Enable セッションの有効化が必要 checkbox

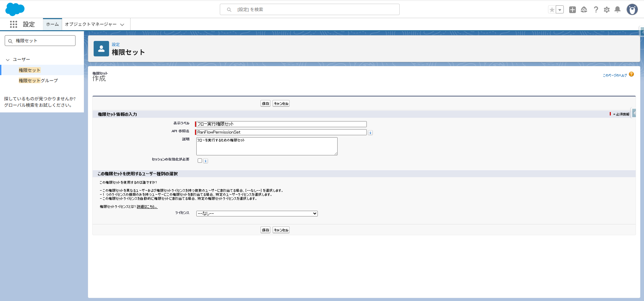tap(200, 161)
